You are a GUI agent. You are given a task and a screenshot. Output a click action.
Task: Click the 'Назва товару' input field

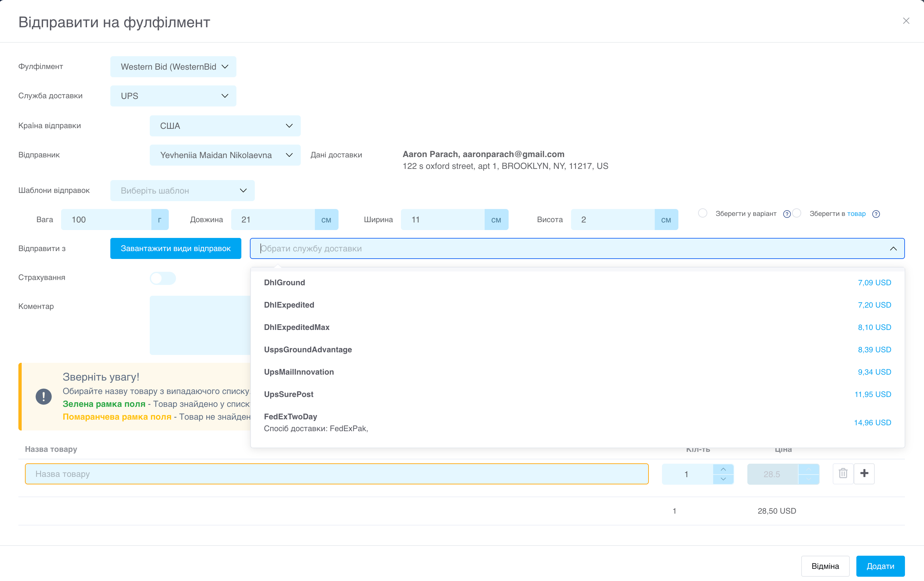(x=337, y=474)
